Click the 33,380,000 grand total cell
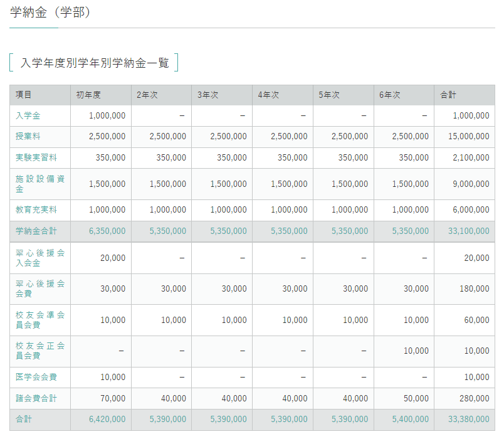This screenshot has height=439, width=504. click(469, 419)
